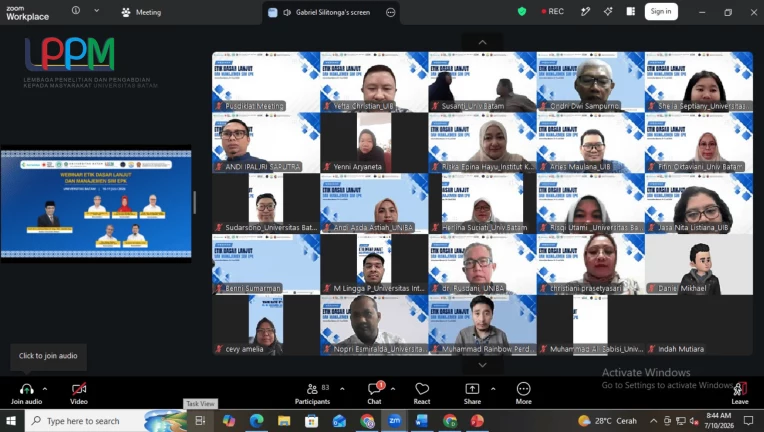This screenshot has height=432, width=764.
Task: Open Copilot from the taskbar
Action: click(229, 421)
